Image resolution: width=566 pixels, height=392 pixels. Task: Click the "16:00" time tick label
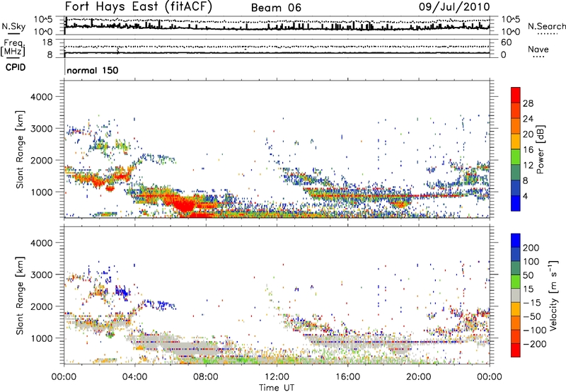pos(347,377)
